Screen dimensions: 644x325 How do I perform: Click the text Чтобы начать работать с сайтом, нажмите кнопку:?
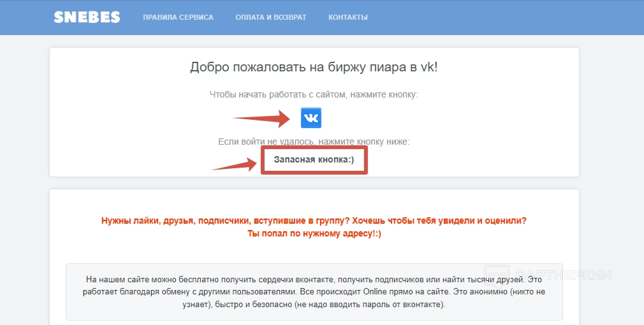314,95
